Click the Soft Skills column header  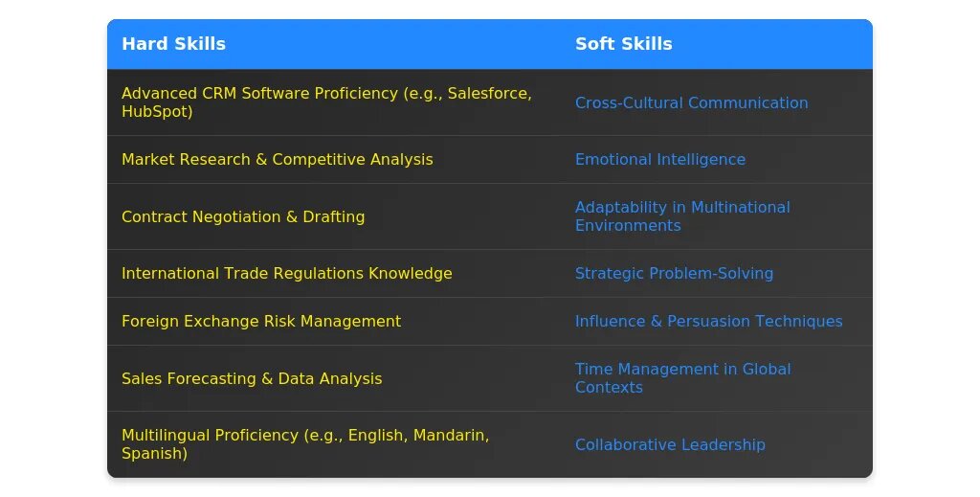(x=624, y=44)
